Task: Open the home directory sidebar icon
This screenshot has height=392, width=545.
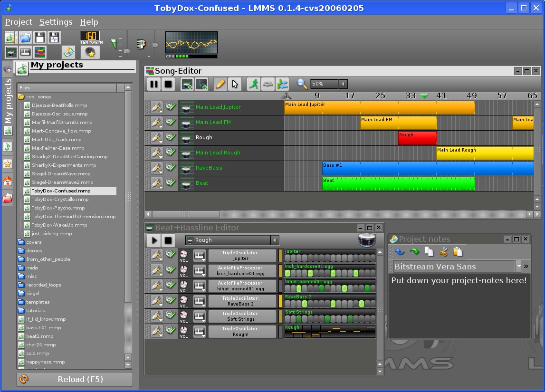Action: point(8,181)
